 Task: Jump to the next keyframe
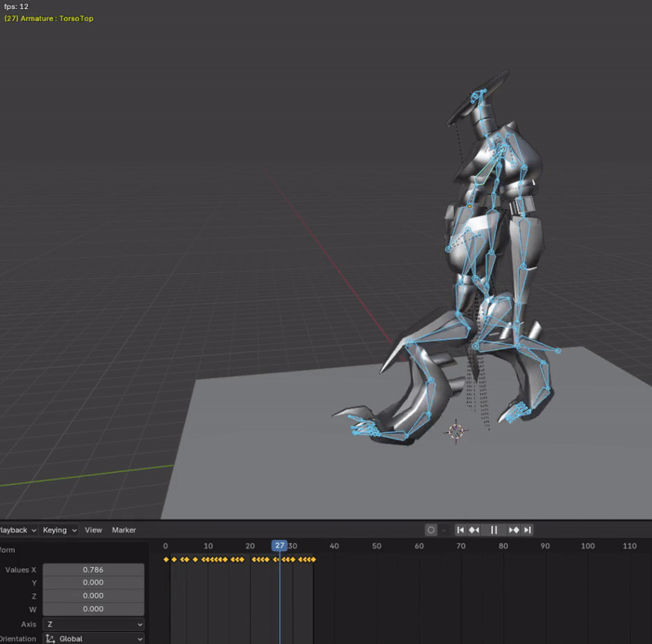pyautogui.click(x=514, y=530)
